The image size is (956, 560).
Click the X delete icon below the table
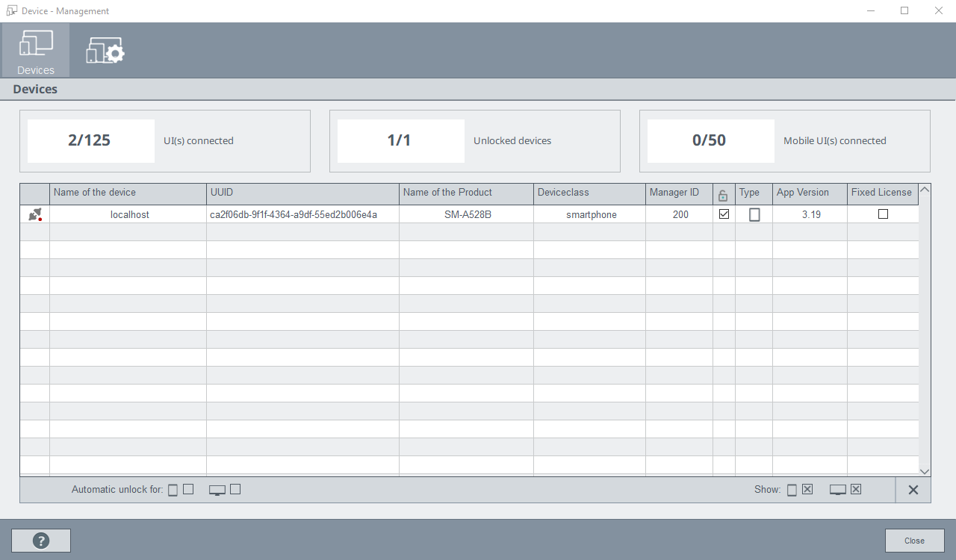pyautogui.click(x=913, y=490)
